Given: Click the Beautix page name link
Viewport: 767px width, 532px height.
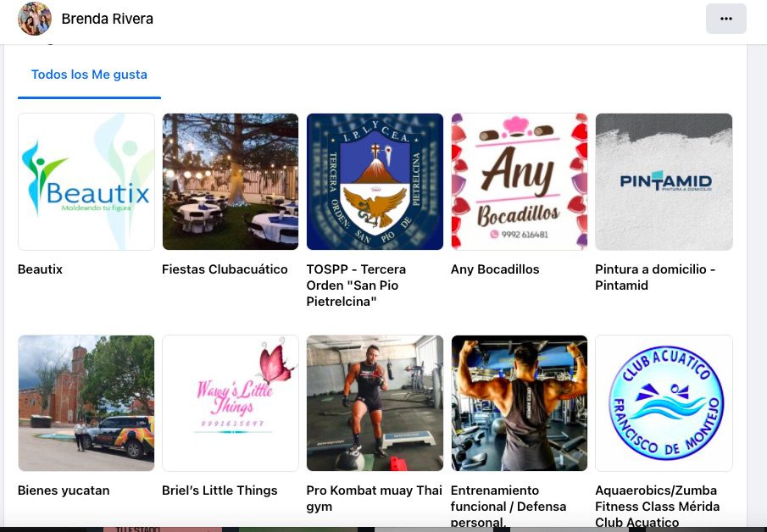Looking at the screenshot, I should pos(40,269).
